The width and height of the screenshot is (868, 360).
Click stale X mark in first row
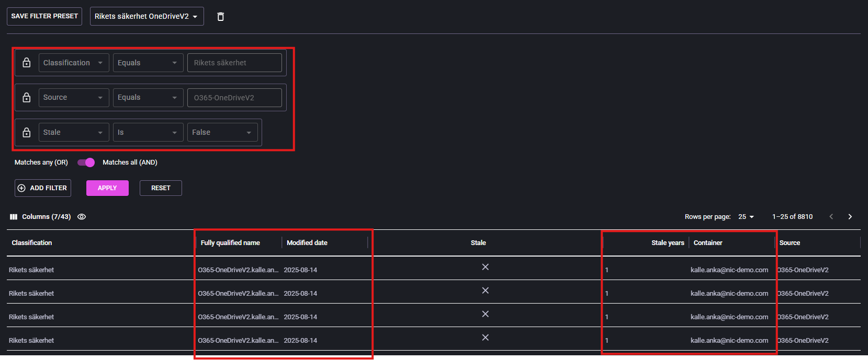click(x=485, y=267)
